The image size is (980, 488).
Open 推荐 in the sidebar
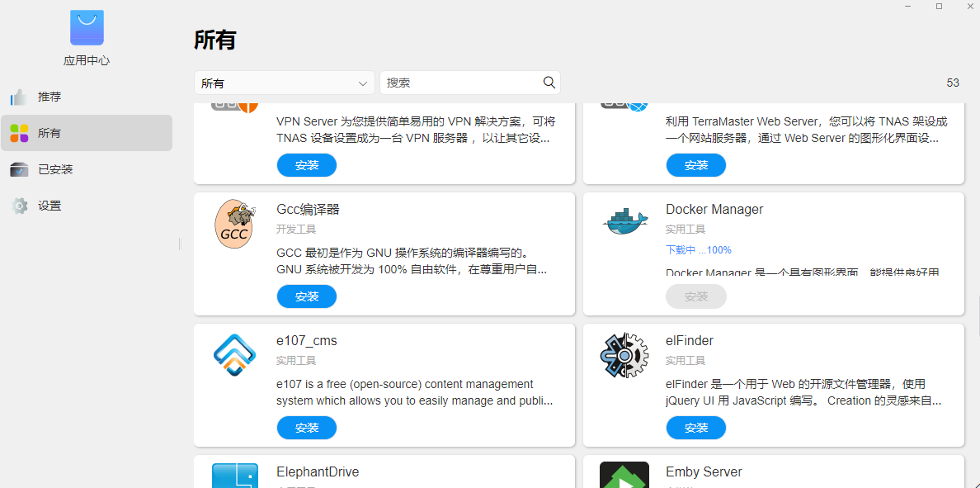coord(49,97)
